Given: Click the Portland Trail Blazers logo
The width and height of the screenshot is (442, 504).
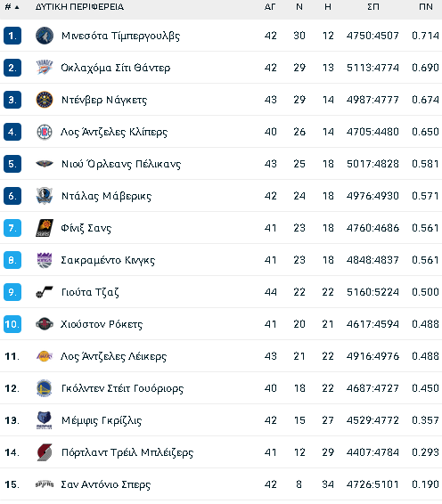Looking at the screenshot, I should (x=45, y=452).
